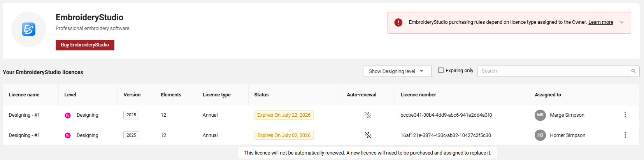Image resolution: width=644 pixels, height=160 pixels.
Task: Click the 2025 version tag in second row
Action: 131,135
